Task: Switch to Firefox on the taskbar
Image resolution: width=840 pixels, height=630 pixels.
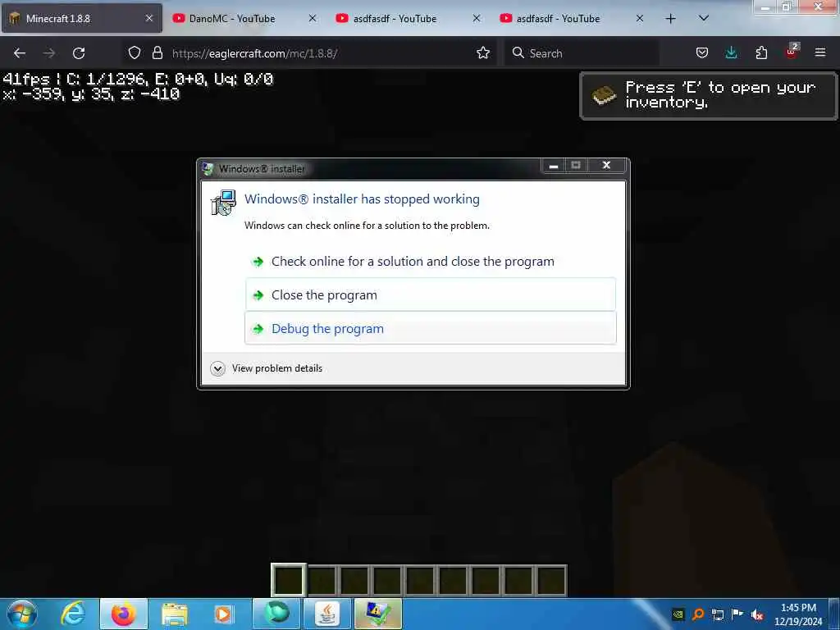Action: click(x=123, y=614)
